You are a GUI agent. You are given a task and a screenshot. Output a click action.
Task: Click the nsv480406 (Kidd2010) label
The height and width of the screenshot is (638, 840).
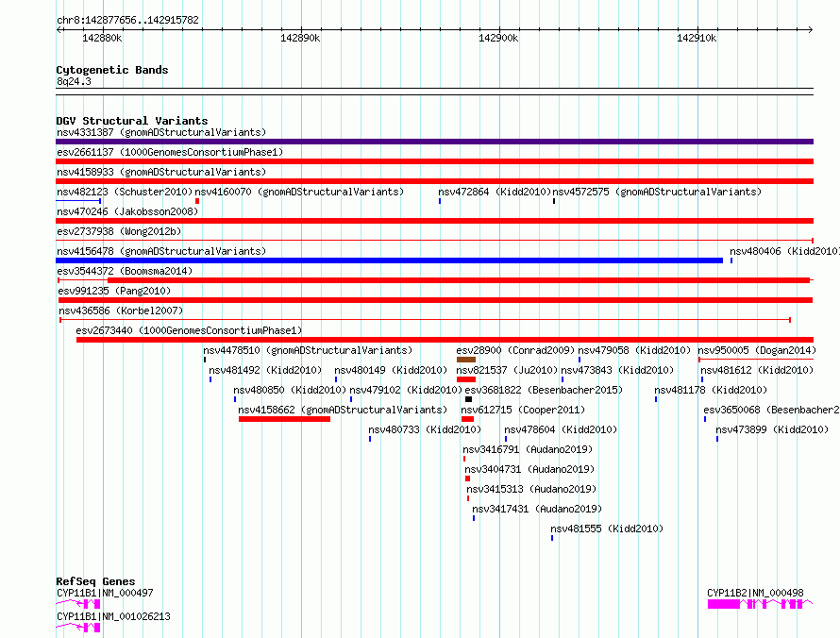pyautogui.click(x=785, y=251)
